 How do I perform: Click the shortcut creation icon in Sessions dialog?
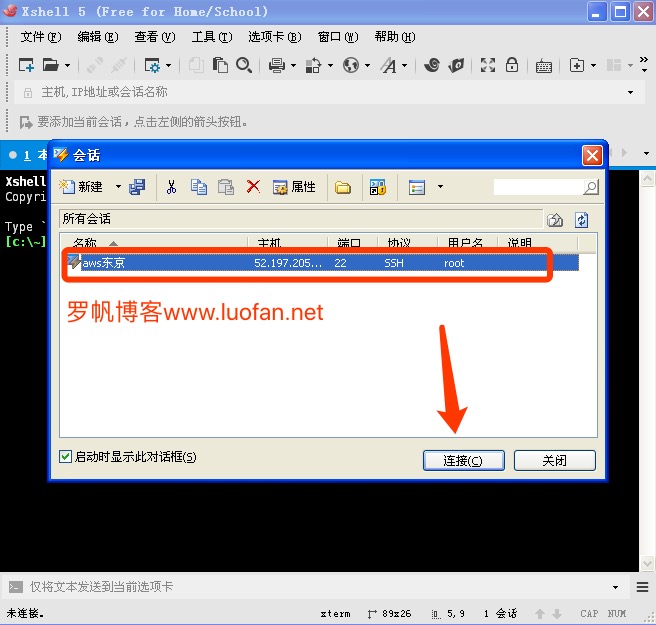pos(378,187)
